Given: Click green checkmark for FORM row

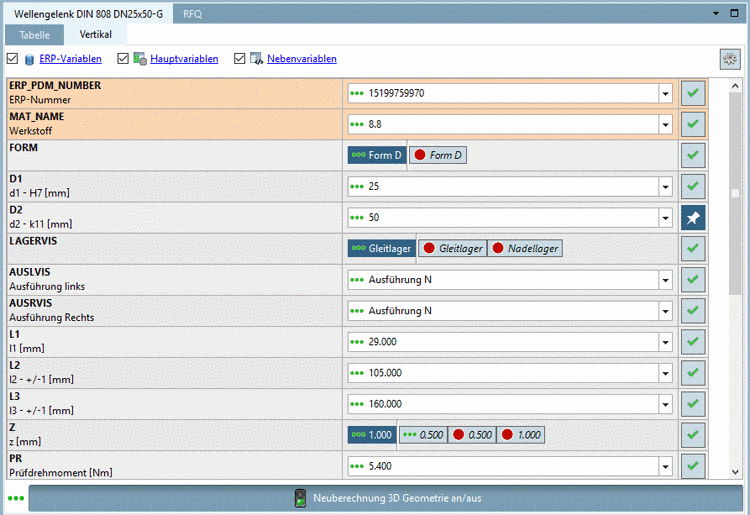Looking at the screenshot, I should tap(693, 155).
